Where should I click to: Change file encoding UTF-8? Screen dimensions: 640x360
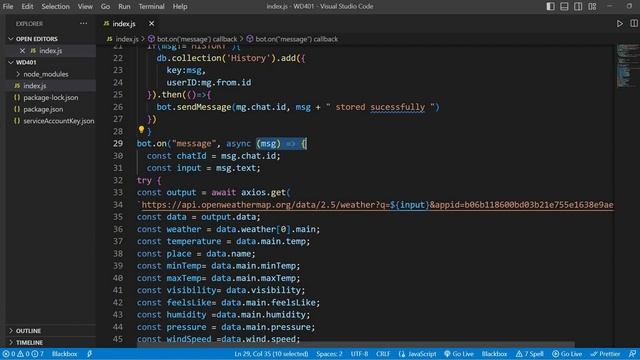pyautogui.click(x=359, y=354)
